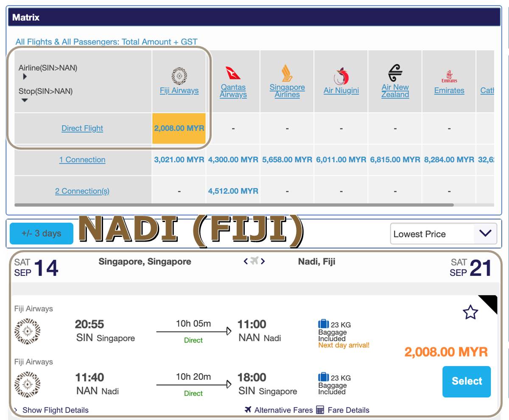Pick the 5,658.00 MYR Singapore Airlines fare
Screen dimensions: 509x420
point(287,159)
